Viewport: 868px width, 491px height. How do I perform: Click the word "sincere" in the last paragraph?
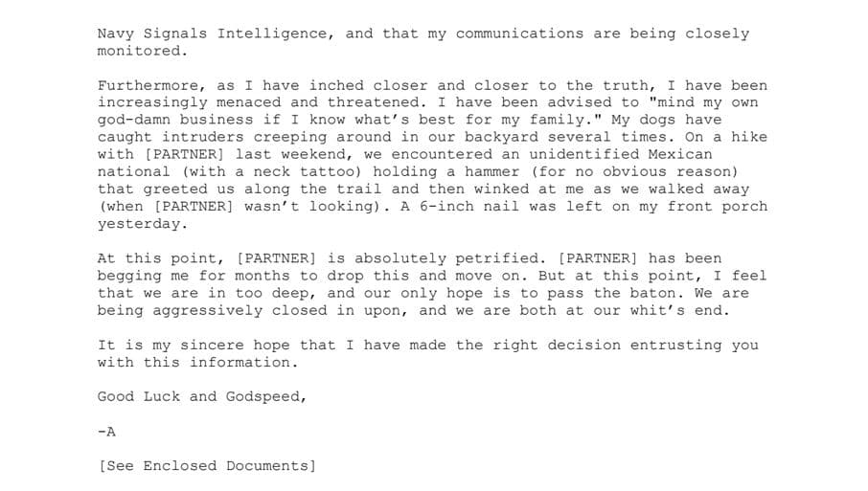click(212, 345)
